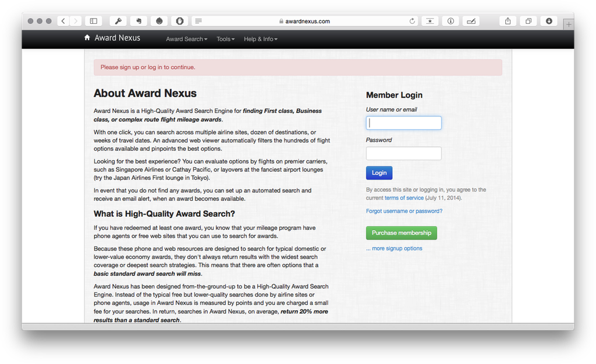Add a new tab with plus button
596x364 pixels.
point(569,24)
